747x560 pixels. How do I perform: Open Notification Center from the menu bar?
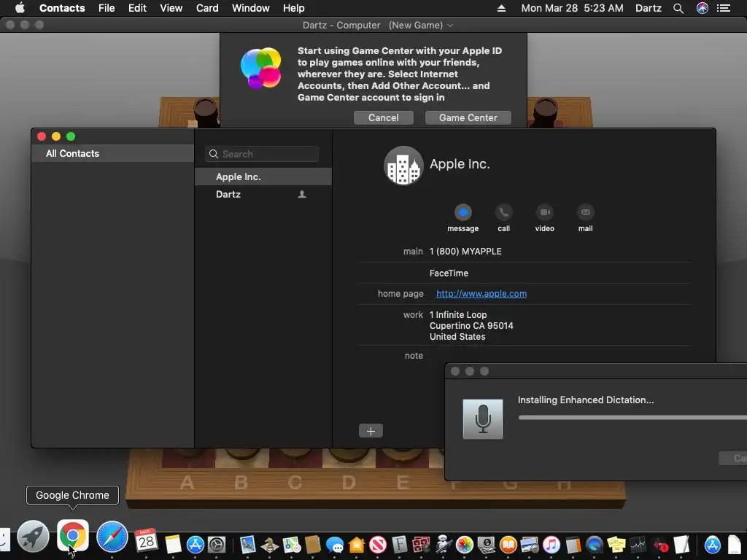coord(724,8)
